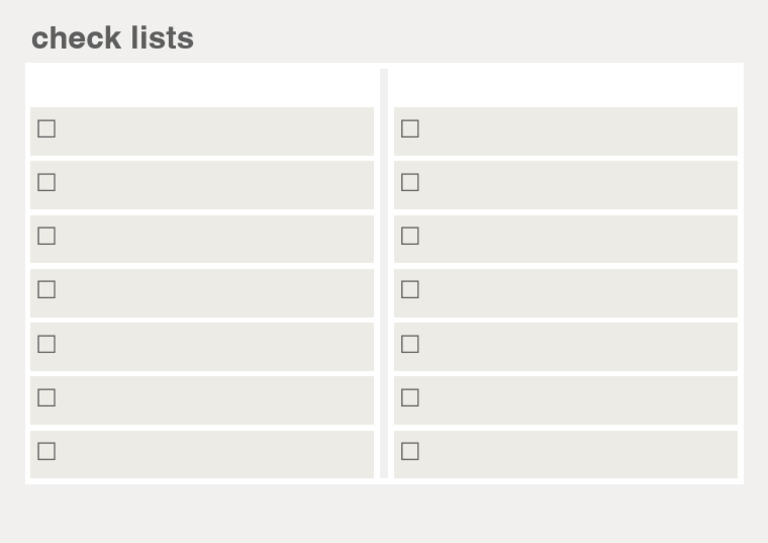Click the blank header field of left list
The height and width of the screenshot is (543, 768).
point(202,85)
